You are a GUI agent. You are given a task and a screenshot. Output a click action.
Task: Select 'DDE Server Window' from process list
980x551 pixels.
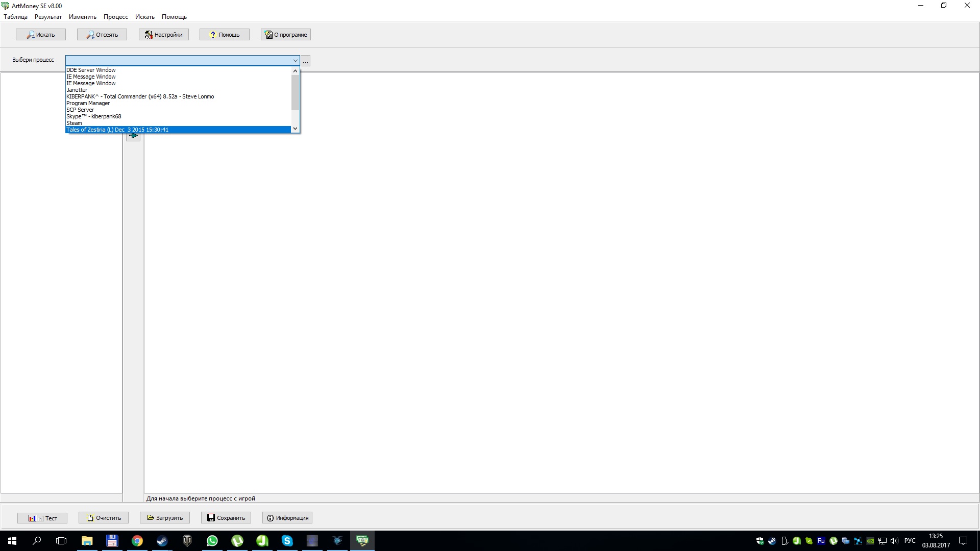pyautogui.click(x=178, y=70)
